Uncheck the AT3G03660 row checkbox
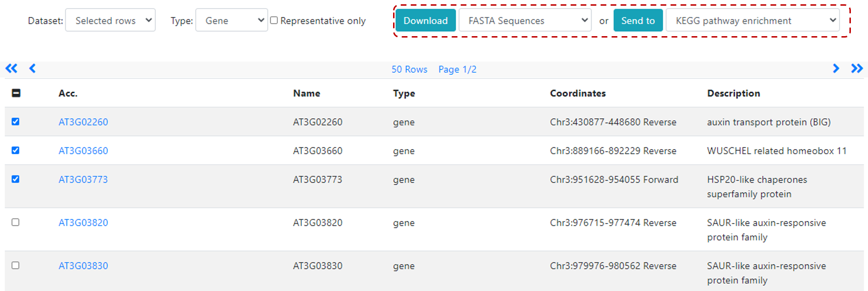 (x=16, y=150)
